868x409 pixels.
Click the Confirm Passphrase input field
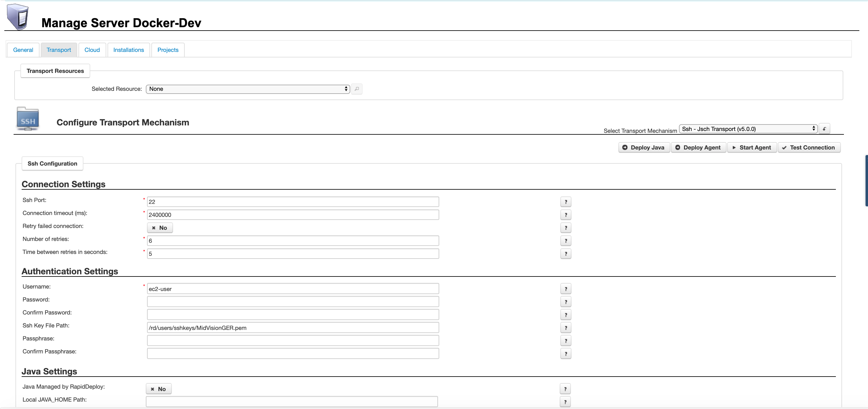point(293,354)
